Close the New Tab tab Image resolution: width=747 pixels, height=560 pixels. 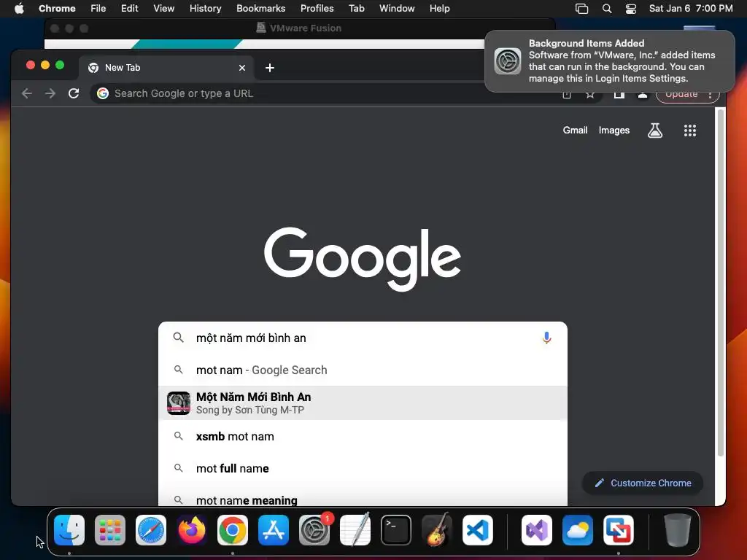pos(242,68)
